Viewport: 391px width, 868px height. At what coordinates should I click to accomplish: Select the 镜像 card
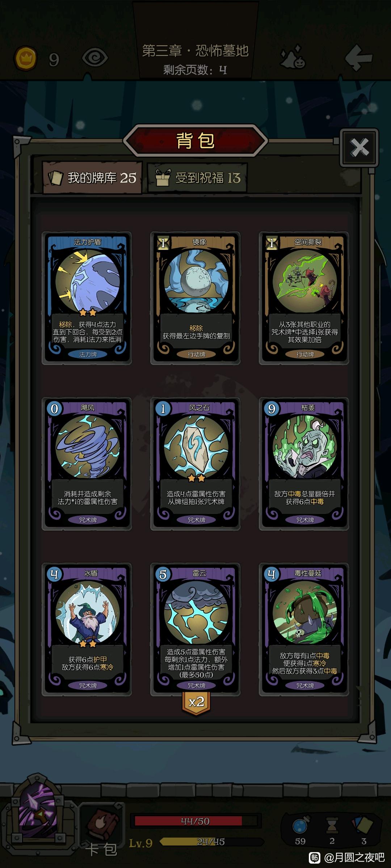[x=195, y=298]
